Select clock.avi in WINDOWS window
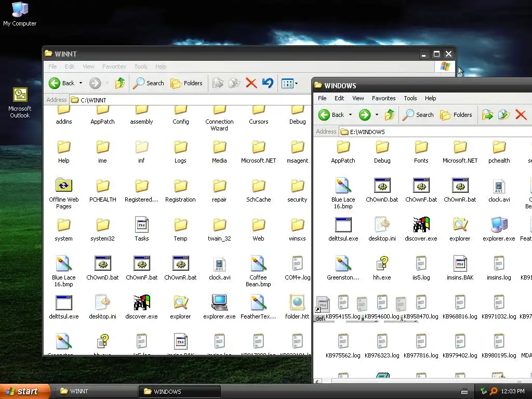The height and width of the screenshot is (399, 532). tap(499, 190)
